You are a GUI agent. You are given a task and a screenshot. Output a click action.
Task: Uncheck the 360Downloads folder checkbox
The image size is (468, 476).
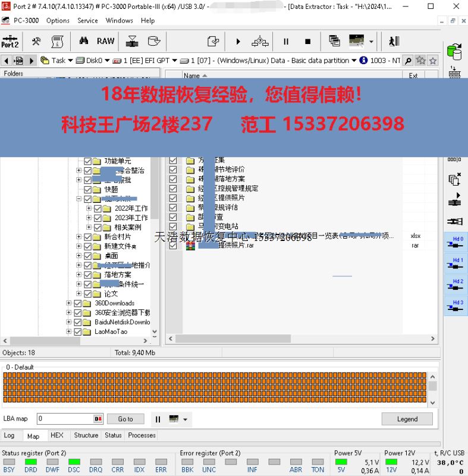pos(78,303)
